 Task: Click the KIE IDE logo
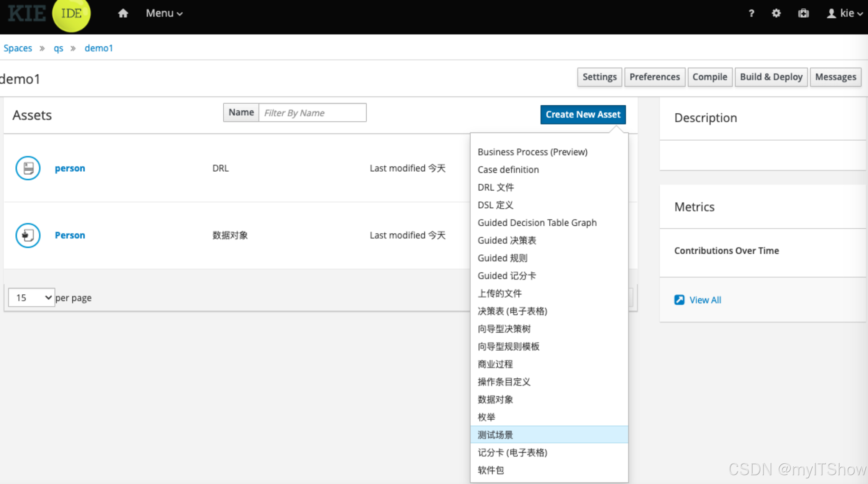(49, 14)
